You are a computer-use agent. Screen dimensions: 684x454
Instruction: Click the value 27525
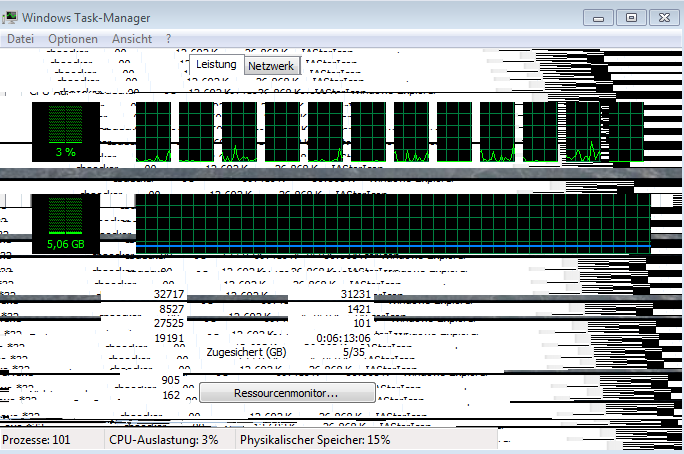[169, 323]
